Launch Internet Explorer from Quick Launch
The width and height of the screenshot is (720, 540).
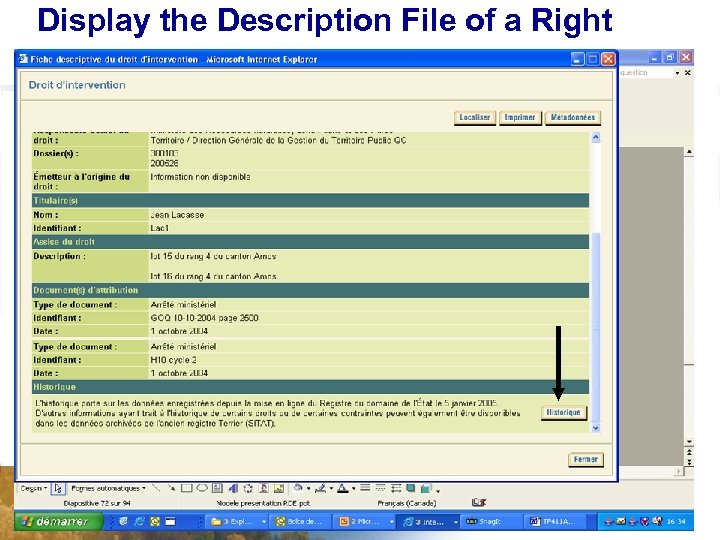[x=139, y=521]
